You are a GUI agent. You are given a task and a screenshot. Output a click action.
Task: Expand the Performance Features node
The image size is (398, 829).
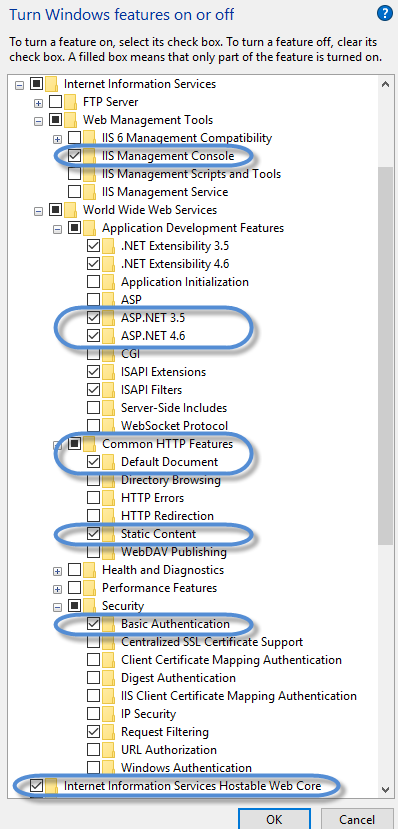point(58,589)
